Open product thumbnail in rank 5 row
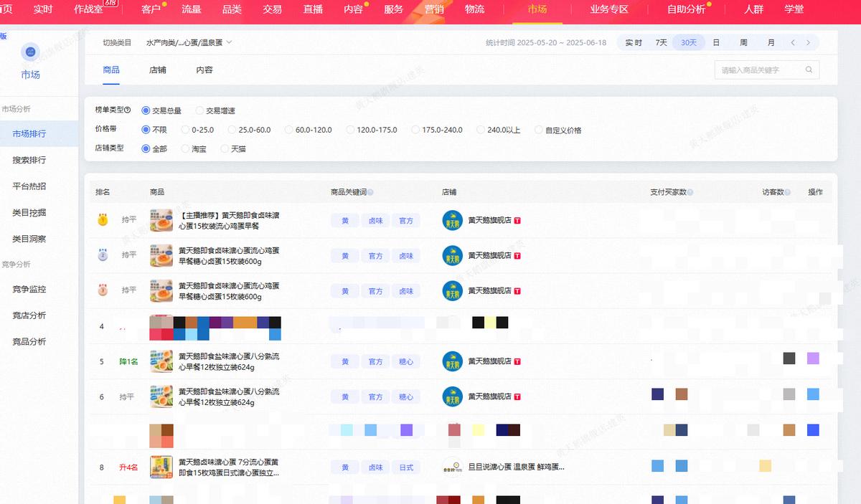This screenshot has height=504, width=861. tap(161, 361)
